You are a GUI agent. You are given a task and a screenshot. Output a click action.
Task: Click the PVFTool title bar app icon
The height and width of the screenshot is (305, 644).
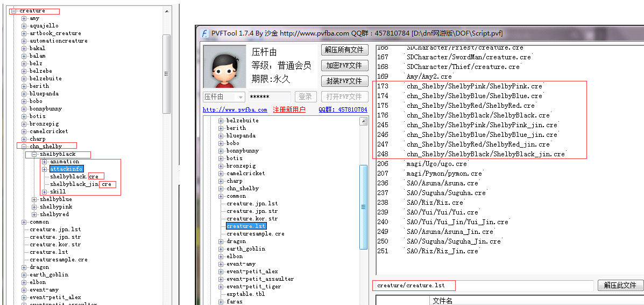coord(204,33)
